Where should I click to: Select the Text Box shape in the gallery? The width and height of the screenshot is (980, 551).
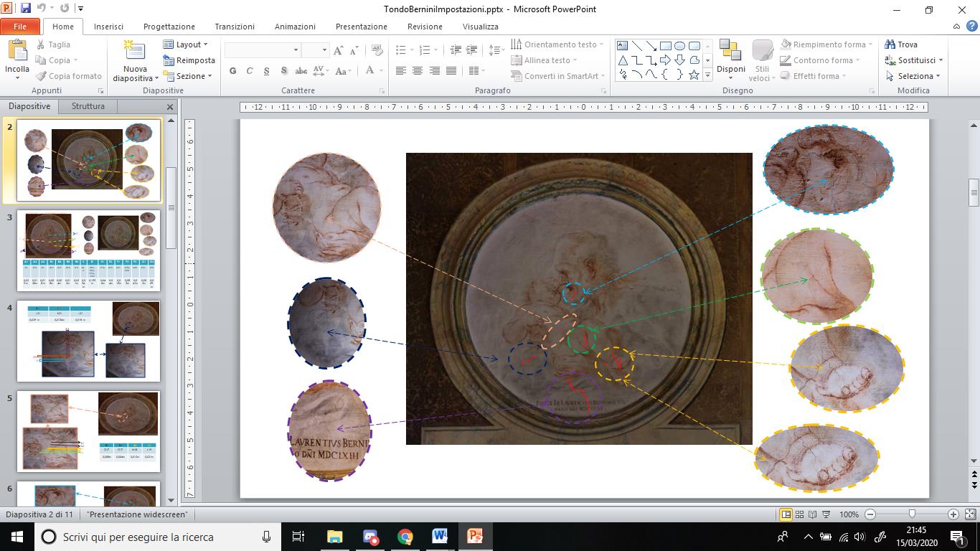coord(623,46)
